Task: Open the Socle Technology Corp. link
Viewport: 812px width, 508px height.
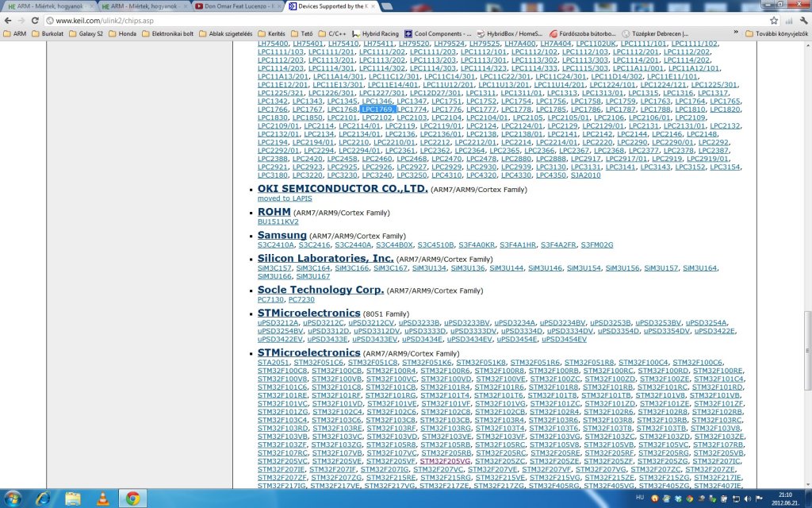Action: (320, 290)
